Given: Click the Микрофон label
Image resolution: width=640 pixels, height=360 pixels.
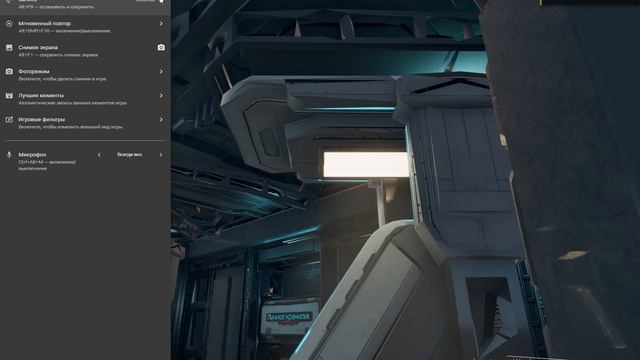Looking at the screenshot, I should 32,155.
